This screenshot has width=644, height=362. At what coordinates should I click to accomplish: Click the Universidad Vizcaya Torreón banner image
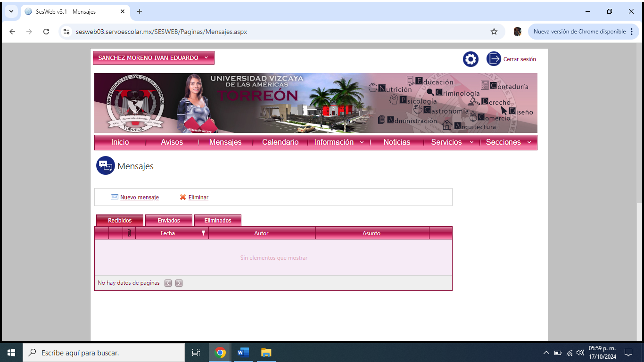tap(316, 103)
